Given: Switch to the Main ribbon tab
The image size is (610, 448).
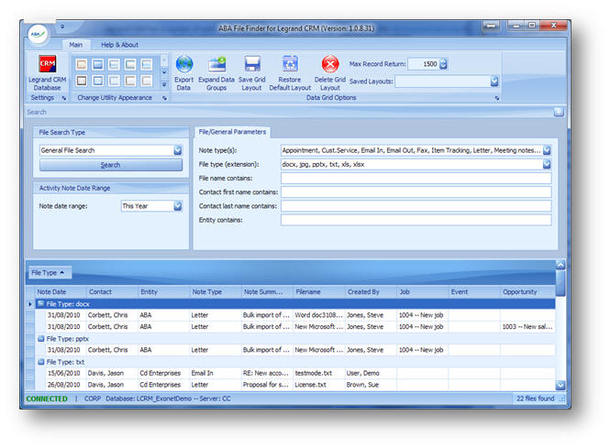Looking at the screenshot, I should [76, 45].
